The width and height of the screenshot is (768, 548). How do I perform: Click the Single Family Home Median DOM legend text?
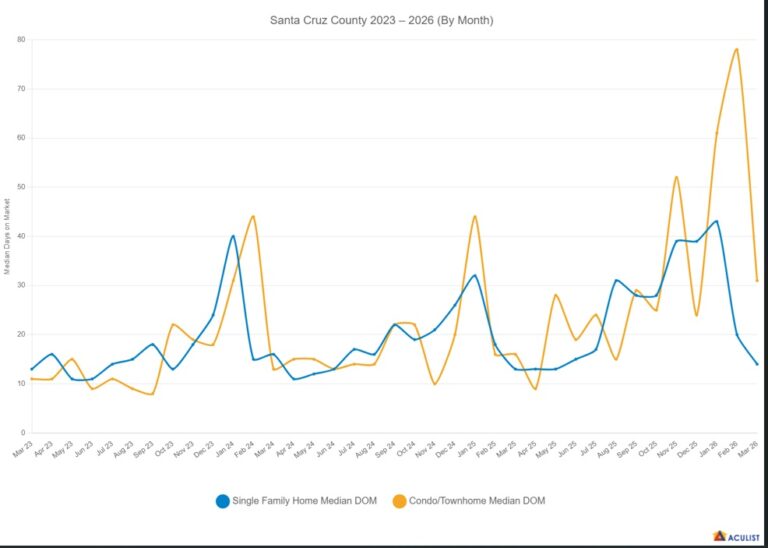pos(305,500)
